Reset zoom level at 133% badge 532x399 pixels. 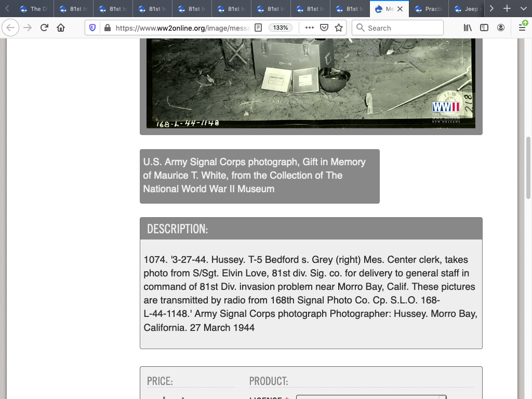[281, 28]
